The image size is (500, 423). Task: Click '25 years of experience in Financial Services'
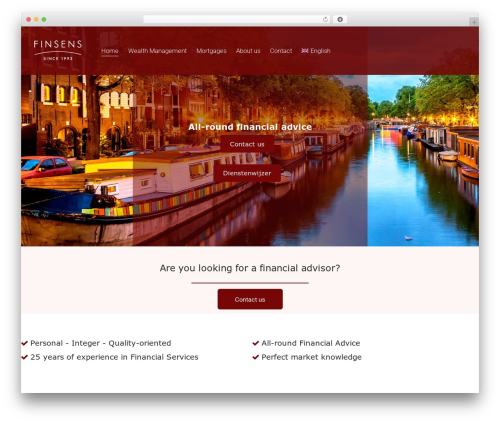click(114, 357)
